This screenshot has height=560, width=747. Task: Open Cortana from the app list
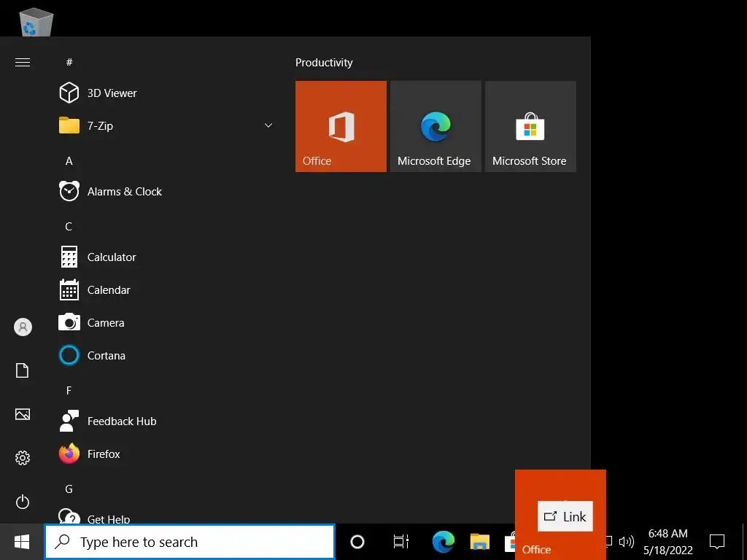pyautogui.click(x=167, y=356)
